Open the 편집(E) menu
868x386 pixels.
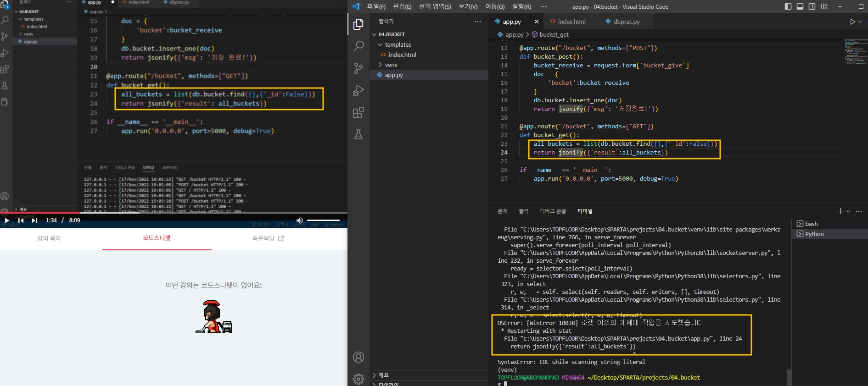[x=402, y=6]
